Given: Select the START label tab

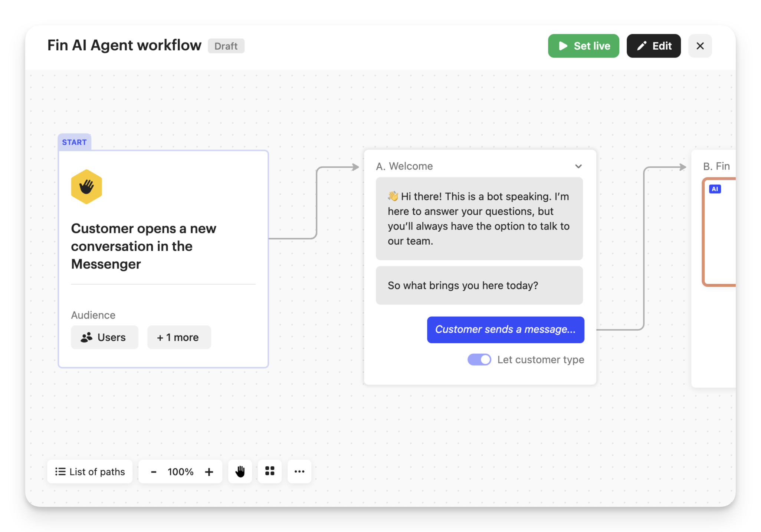Looking at the screenshot, I should click(x=74, y=142).
